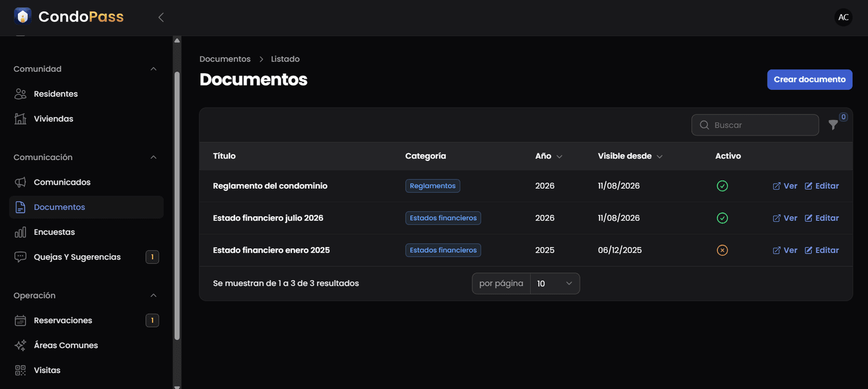Click the results count text
This screenshot has height=389, width=868.
(x=286, y=284)
